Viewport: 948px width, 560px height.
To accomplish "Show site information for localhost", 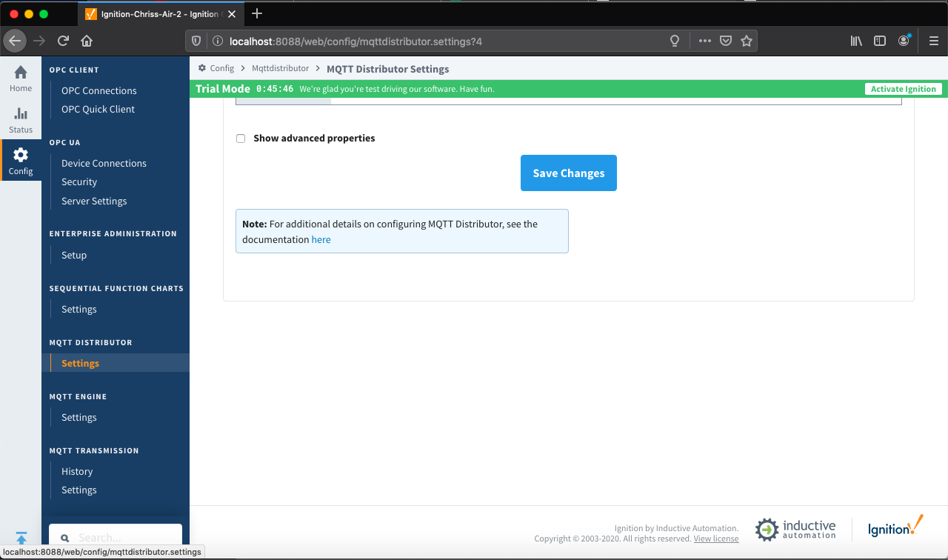I will [x=217, y=41].
